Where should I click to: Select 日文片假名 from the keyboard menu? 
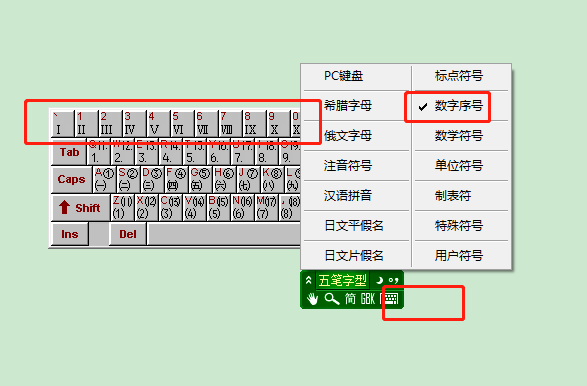coord(356,255)
